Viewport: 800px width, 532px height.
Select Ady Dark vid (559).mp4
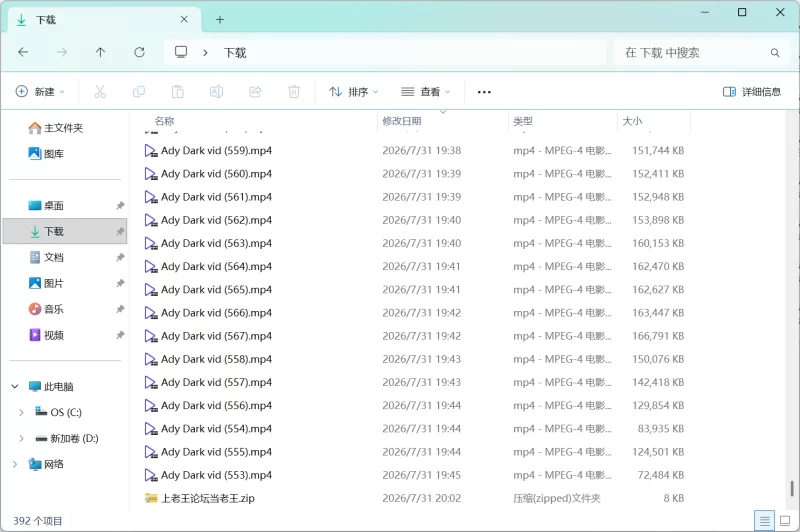216,150
